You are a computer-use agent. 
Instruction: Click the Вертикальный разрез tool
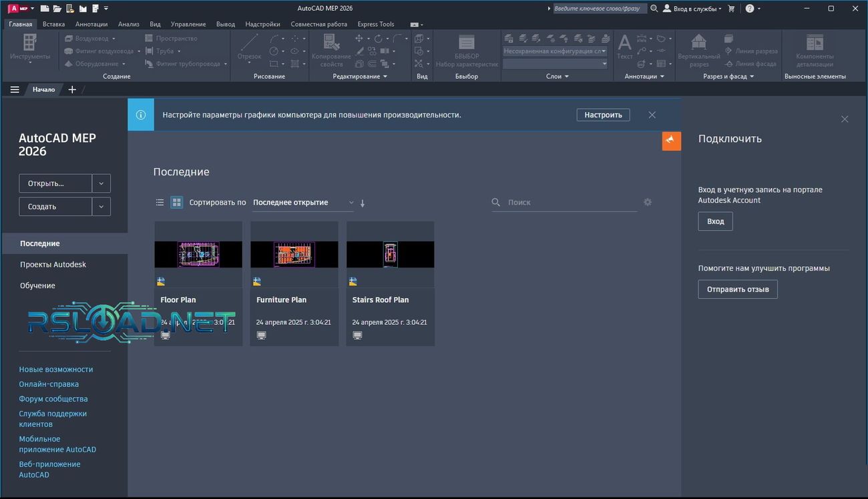(x=698, y=47)
